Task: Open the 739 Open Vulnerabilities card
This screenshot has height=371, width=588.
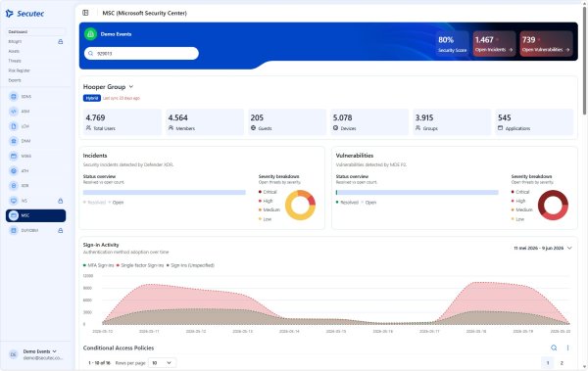Action: pos(546,44)
